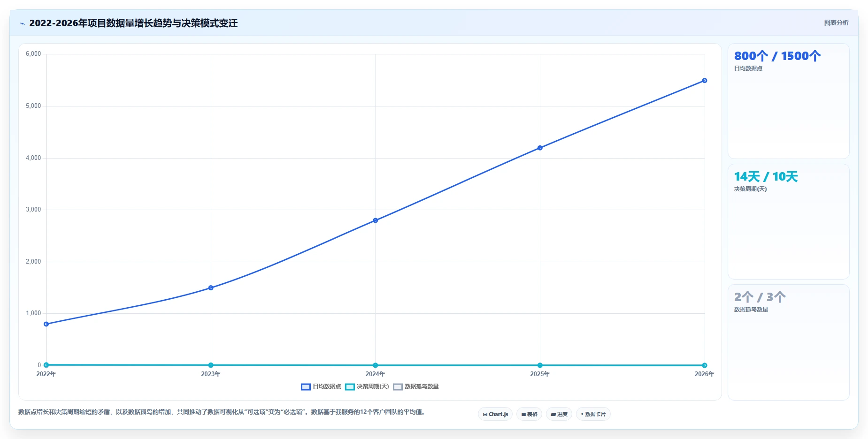Screen dimensions: 868x439
Task: Click the 2025年 blue data point
Action: 540,148
